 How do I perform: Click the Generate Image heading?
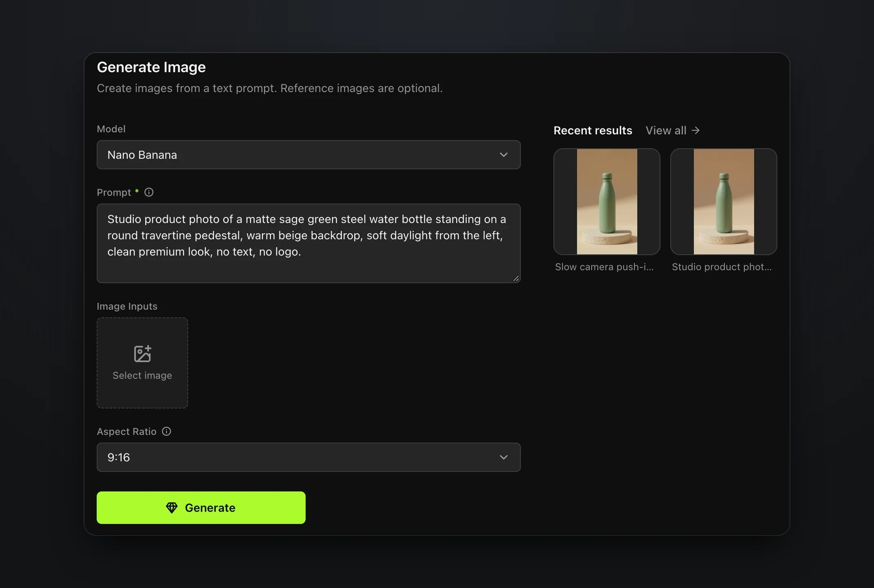151,67
